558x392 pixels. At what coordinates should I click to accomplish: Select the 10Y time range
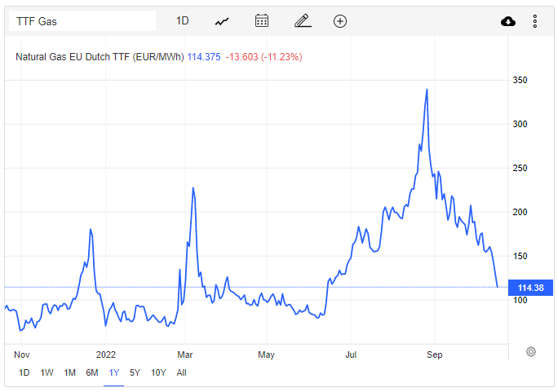(158, 372)
